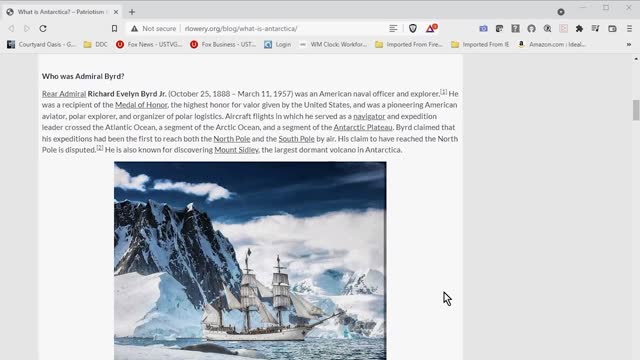Screen dimensions: 640x360
Task: Open the Fox Business UST bookmark
Action: coord(223,44)
